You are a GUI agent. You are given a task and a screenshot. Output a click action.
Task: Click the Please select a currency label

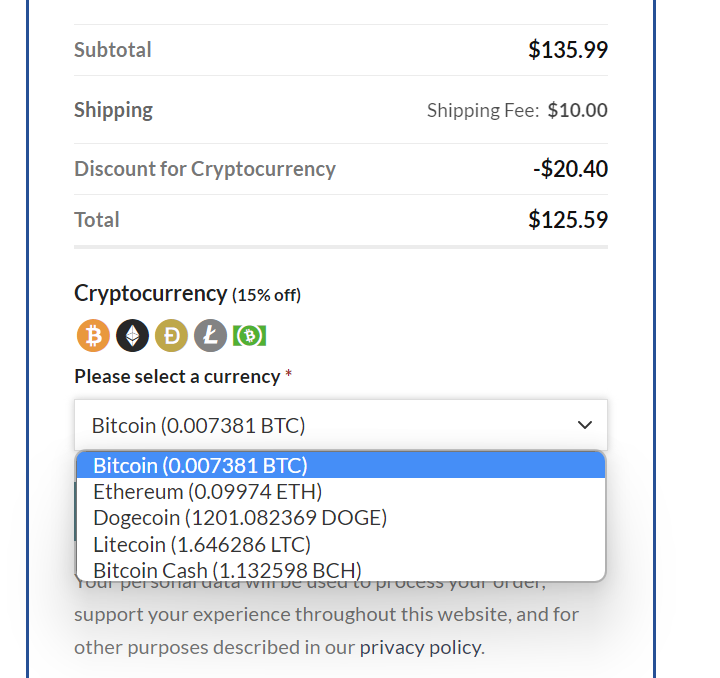pyautogui.click(x=177, y=376)
